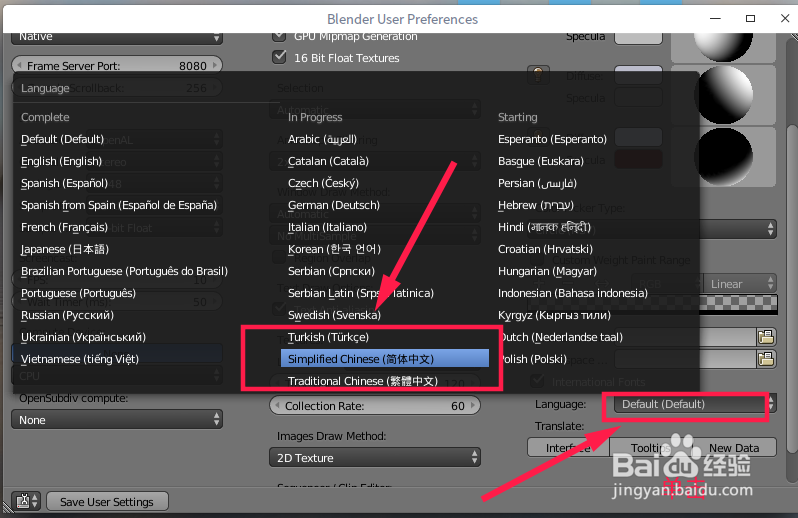Choose Korean (한국 언어) language
Viewport: 798px width, 518px height.
pos(334,249)
